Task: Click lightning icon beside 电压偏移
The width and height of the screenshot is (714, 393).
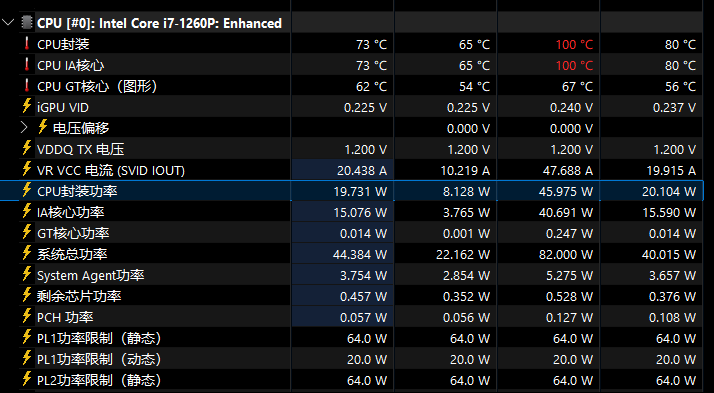Action: coord(43,127)
